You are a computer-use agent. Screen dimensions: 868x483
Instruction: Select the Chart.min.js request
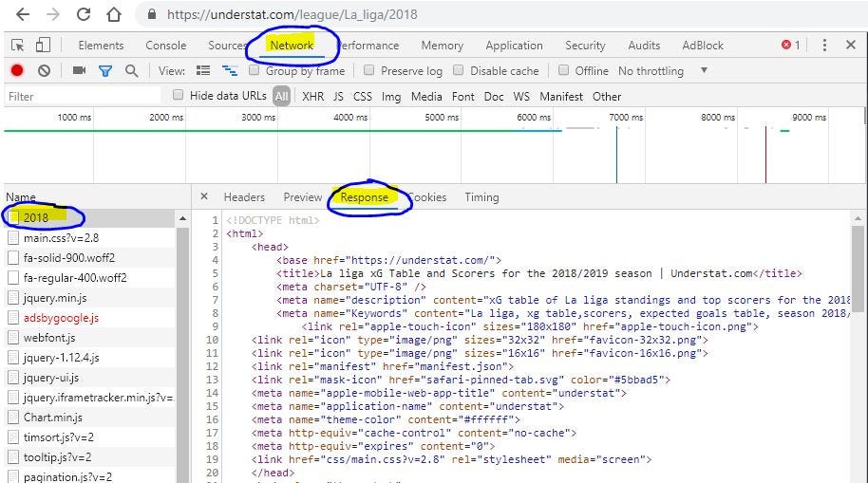(91, 418)
